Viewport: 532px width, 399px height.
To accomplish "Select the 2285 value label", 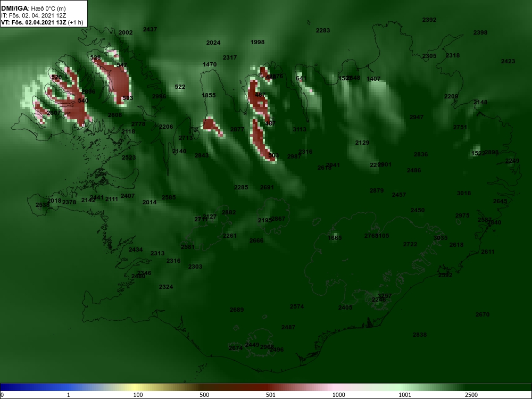I will pos(241,187).
